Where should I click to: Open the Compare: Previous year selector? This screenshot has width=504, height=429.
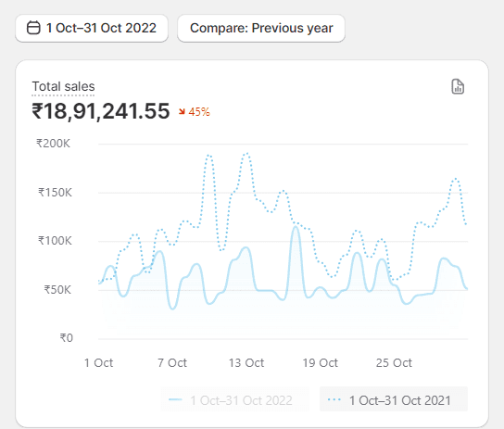[261, 28]
